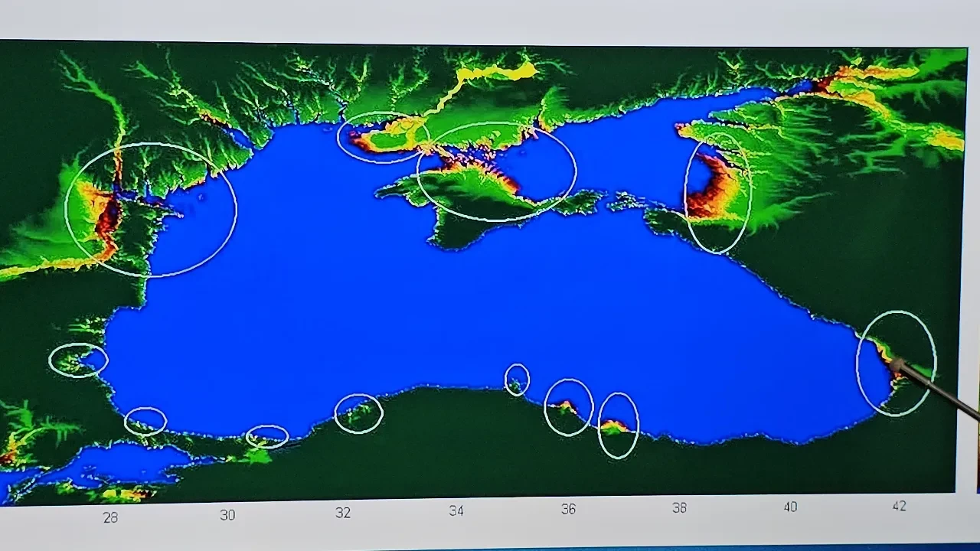The height and width of the screenshot is (551, 980).
Task: Click the axis tick label 36
Action: 568,509
